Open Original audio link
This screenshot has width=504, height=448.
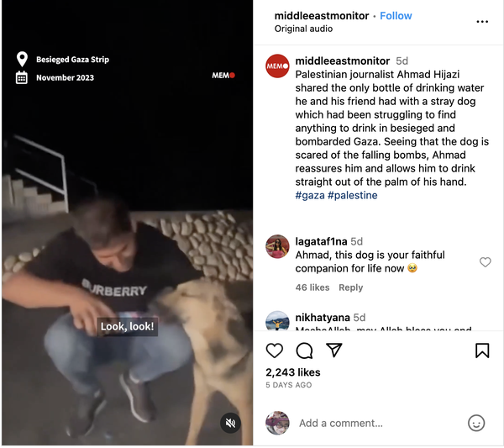[x=303, y=29]
